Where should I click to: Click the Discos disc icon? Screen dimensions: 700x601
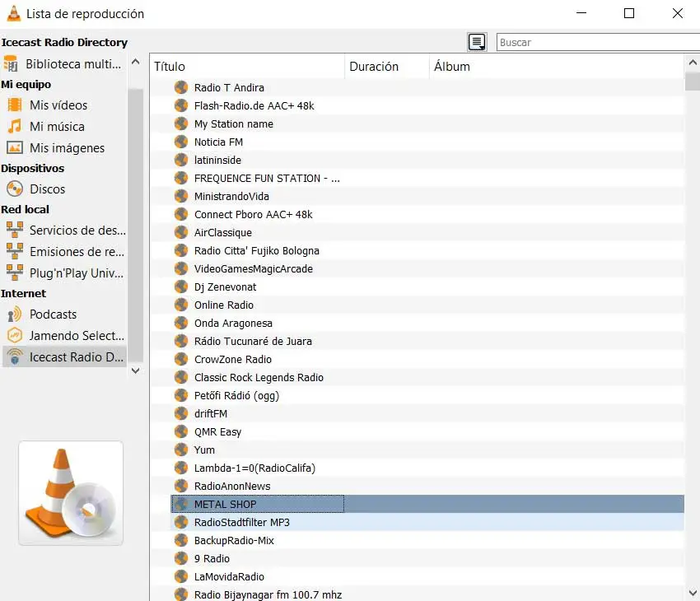[14, 189]
